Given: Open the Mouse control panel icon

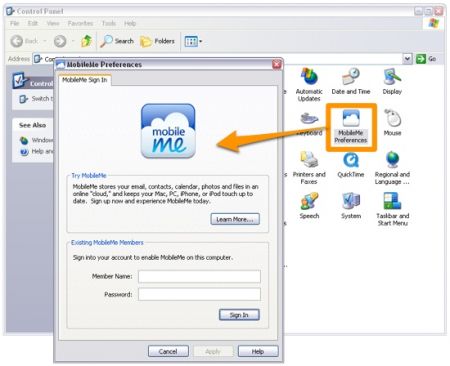Looking at the screenshot, I should coord(392,123).
